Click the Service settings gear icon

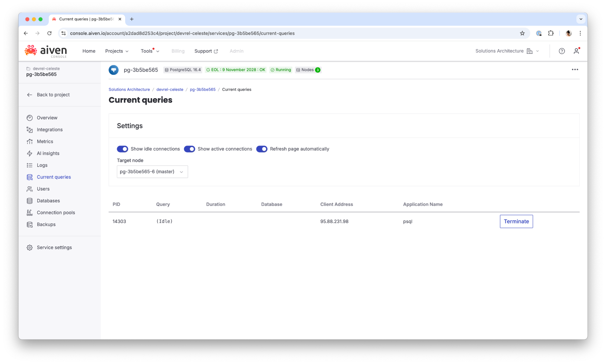click(x=29, y=248)
